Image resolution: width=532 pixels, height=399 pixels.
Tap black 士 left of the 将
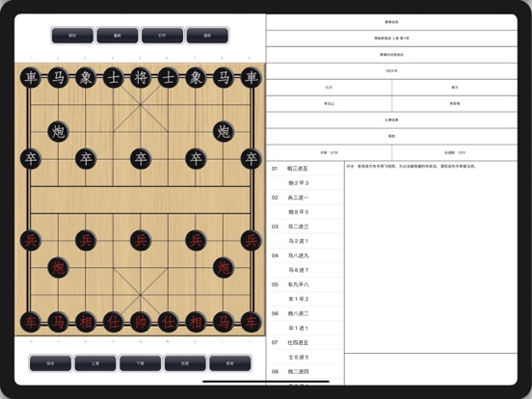pos(113,77)
